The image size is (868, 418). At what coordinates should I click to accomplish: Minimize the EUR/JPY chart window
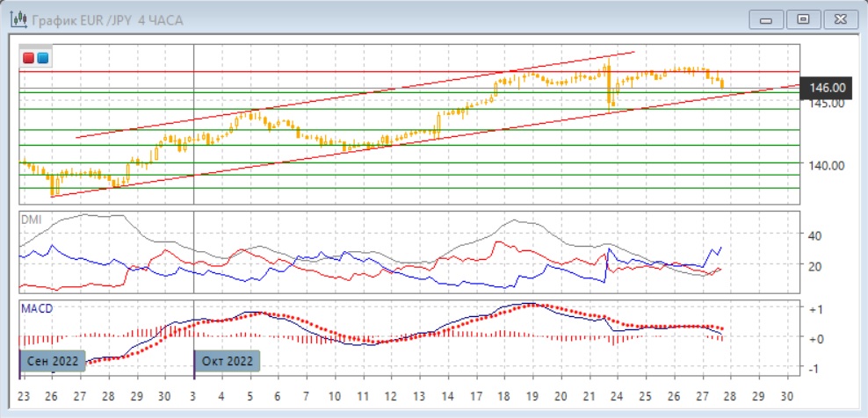pyautogui.click(x=766, y=19)
